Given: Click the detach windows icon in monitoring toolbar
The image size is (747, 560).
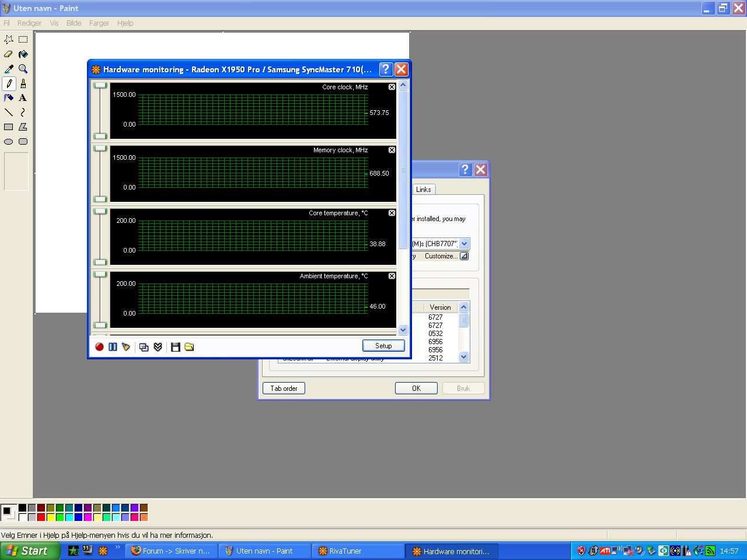Looking at the screenshot, I should pyautogui.click(x=144, y=347).
